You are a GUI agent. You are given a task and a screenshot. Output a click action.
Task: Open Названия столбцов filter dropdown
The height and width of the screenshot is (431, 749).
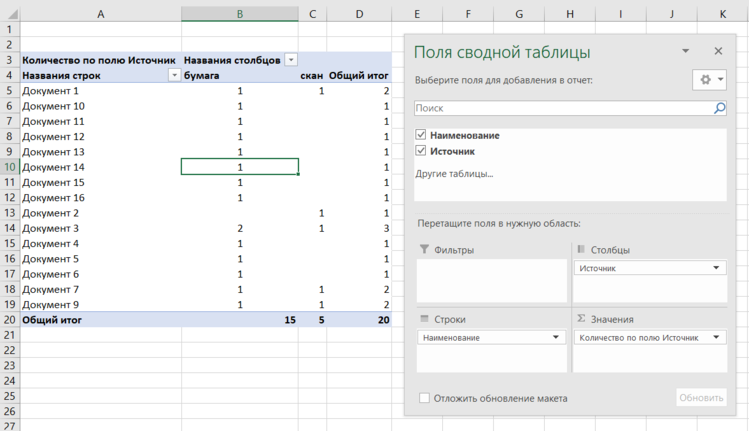290,60
